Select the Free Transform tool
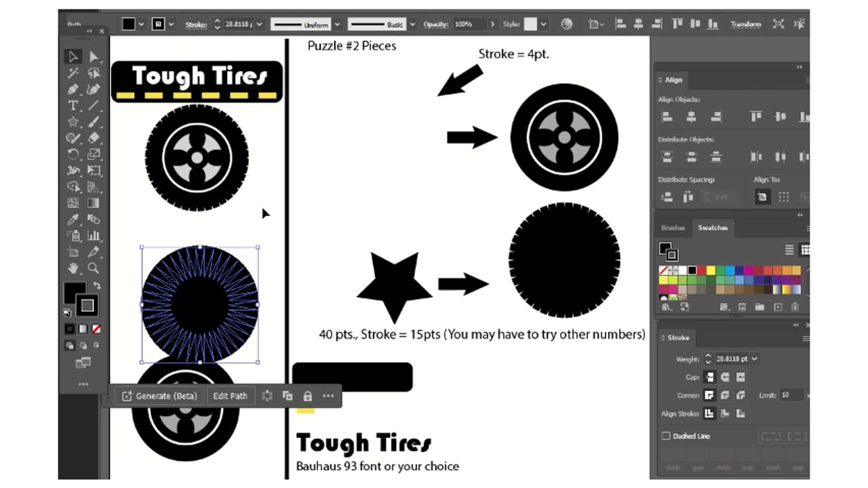Image resolution: width=868 pixels, height=488 pixels. (x=94, y=170)
